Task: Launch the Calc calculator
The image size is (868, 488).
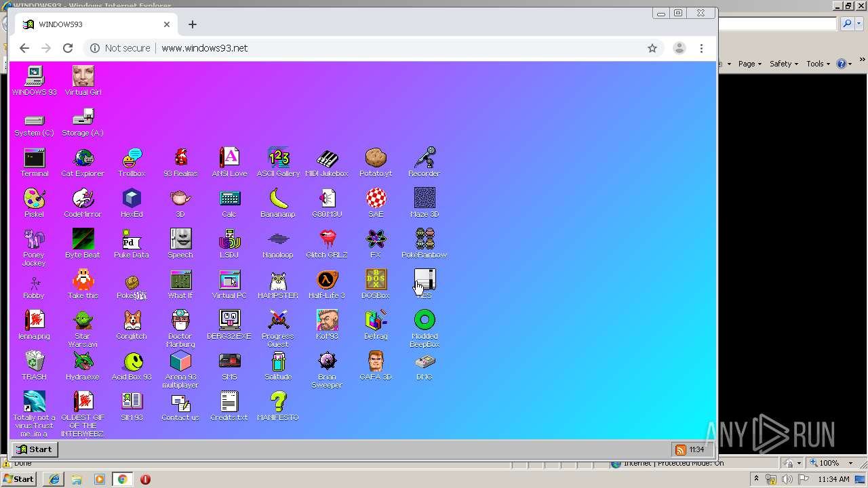Action: (229, 203)
